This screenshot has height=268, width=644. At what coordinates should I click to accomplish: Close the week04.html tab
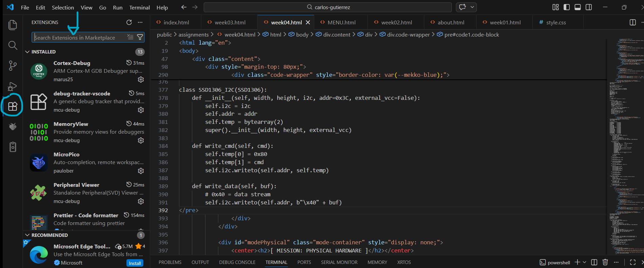point(308,22)
